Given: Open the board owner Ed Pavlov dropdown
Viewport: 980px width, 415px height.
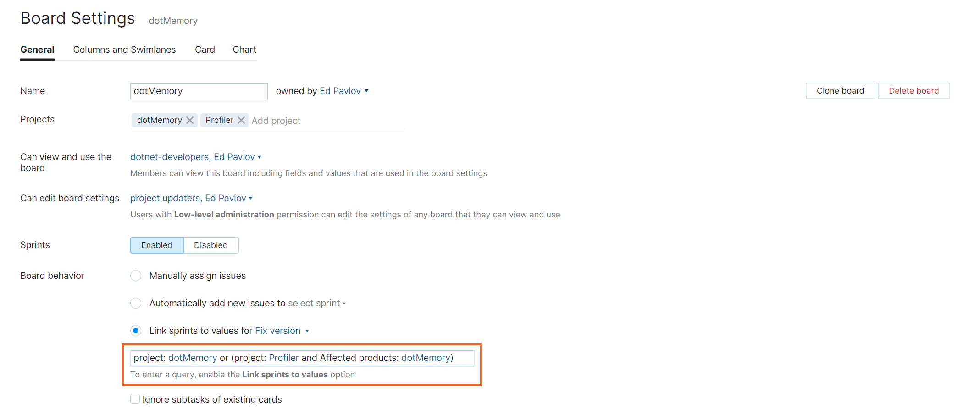Looking at the screenshot, I should tap(343, 91).
